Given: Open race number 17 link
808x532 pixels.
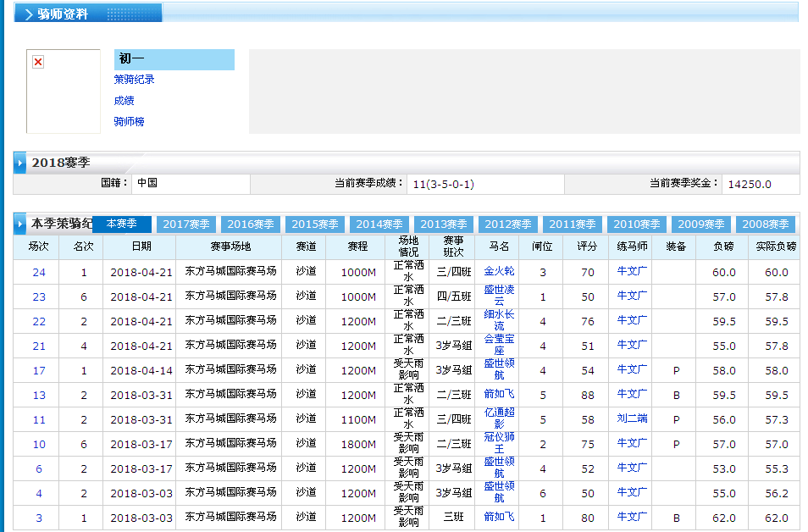Looking at the screenshot, I should [x=39, y=371].
